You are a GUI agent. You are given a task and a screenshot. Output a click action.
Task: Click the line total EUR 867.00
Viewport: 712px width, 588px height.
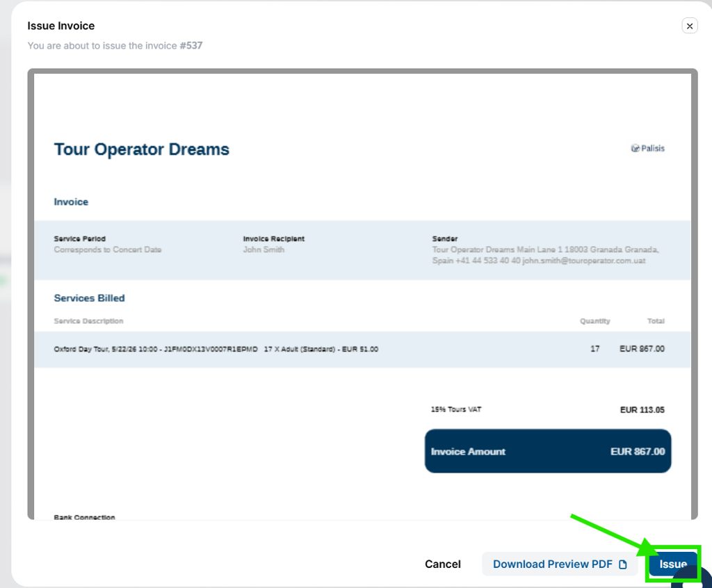click(642, 349)
